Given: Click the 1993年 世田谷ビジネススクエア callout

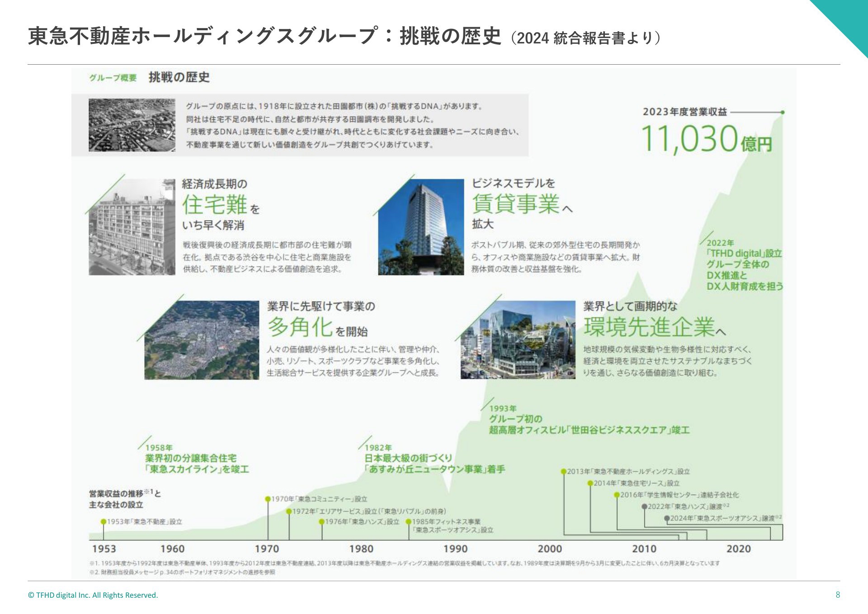Looking at the screenshot, I should coord(589,419).
